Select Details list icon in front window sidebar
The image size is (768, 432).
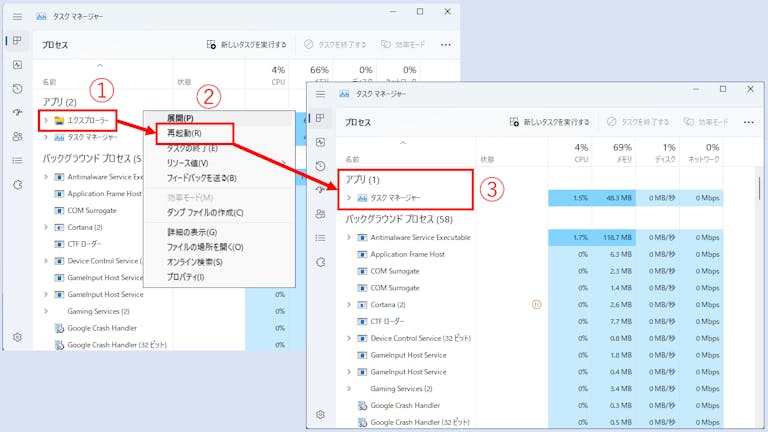[x=320, y=238]
